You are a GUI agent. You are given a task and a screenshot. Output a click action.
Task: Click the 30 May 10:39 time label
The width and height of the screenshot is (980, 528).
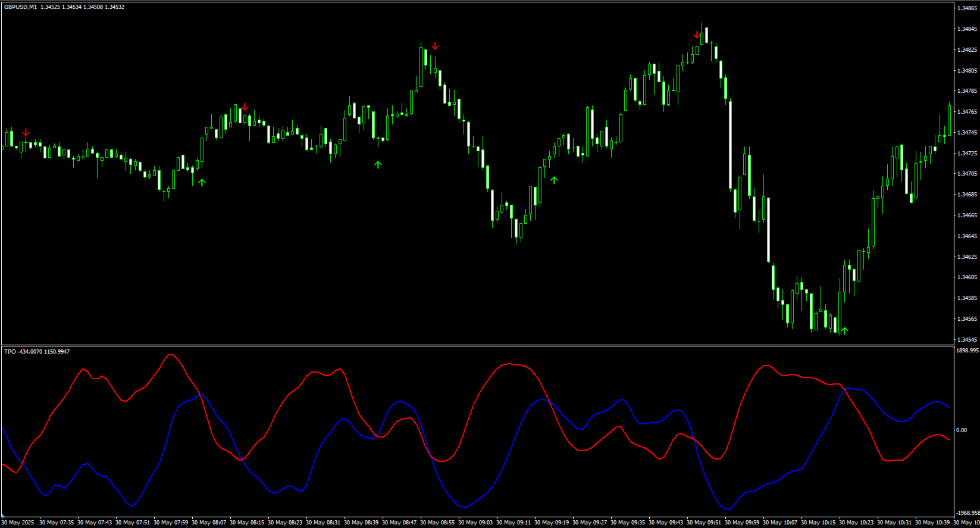932,523
